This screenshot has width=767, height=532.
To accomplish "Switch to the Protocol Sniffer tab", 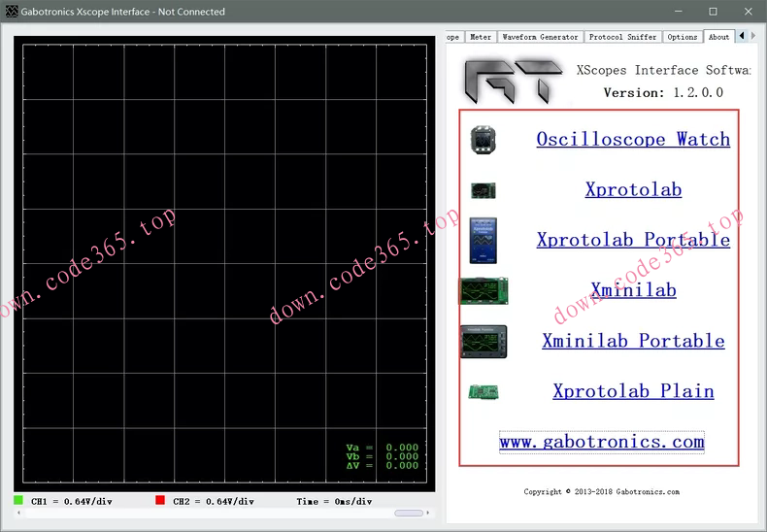I will [x=622, y=37].
